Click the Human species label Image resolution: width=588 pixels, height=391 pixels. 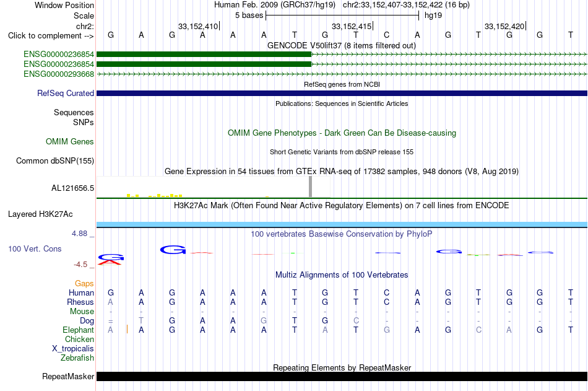pos(81,293)
